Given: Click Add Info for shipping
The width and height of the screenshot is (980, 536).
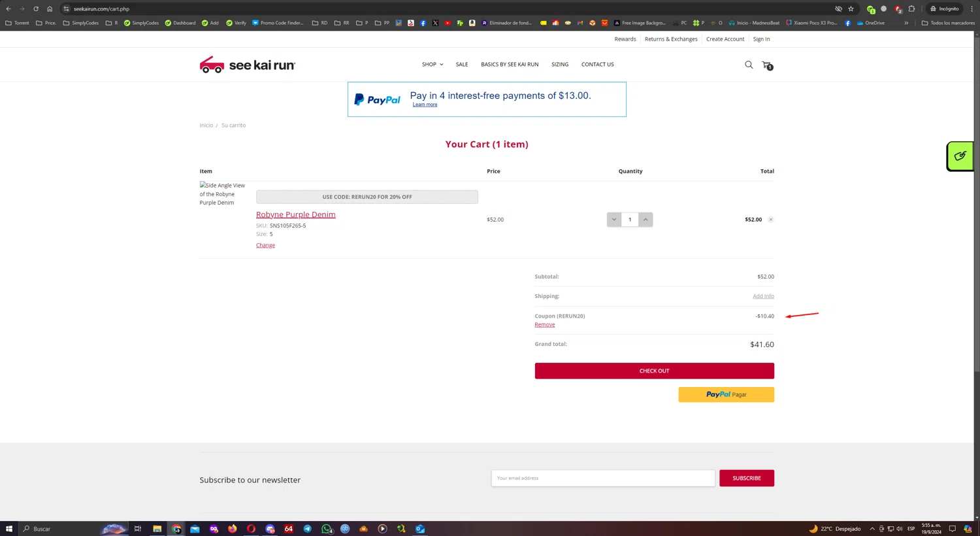Looking at the screenshot, I should [x=763, y=296].
